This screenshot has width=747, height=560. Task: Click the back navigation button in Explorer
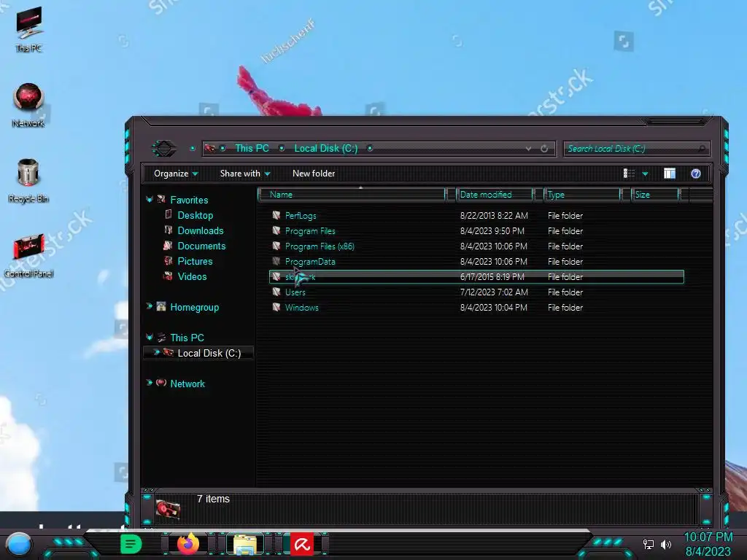164,149
